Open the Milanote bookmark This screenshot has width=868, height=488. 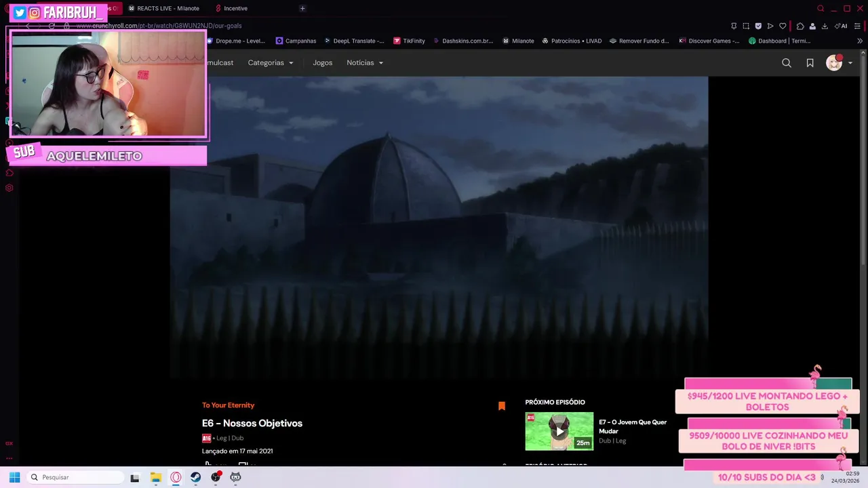pyautogui.click(x=518, y=41)
